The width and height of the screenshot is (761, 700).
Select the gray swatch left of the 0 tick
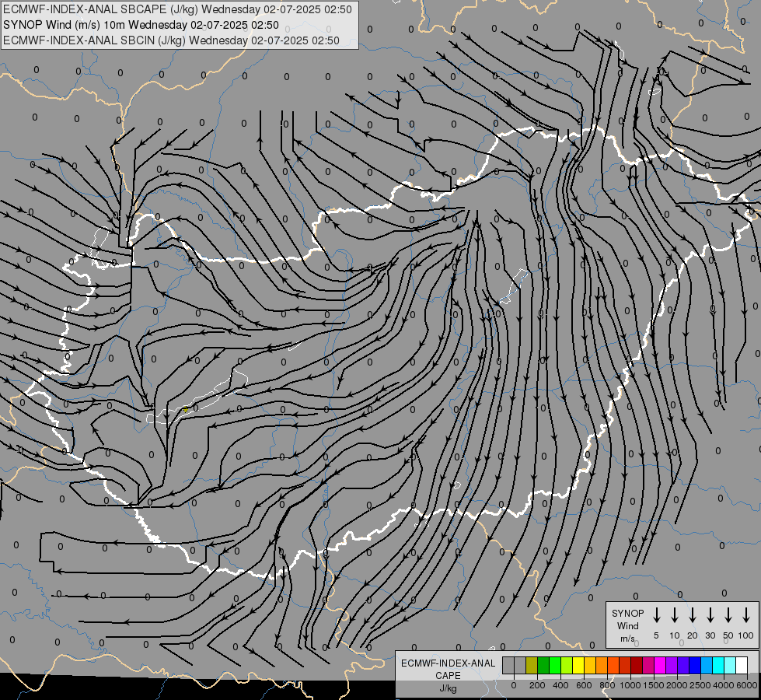[x=508, y=665]
